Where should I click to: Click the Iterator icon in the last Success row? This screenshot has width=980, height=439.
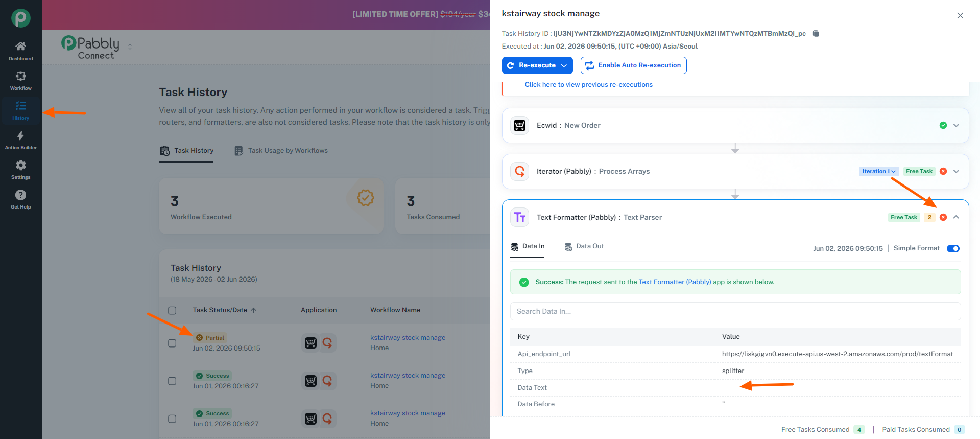click(x=327, y=419)
